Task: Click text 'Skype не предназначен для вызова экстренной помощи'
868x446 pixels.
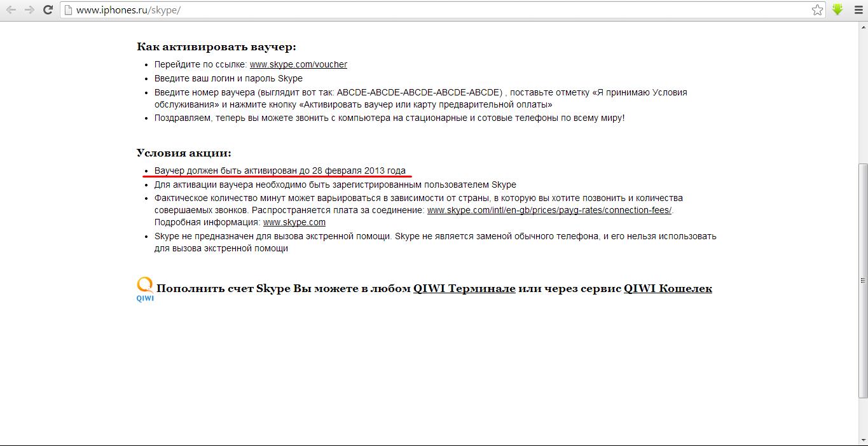Action: 273,236
